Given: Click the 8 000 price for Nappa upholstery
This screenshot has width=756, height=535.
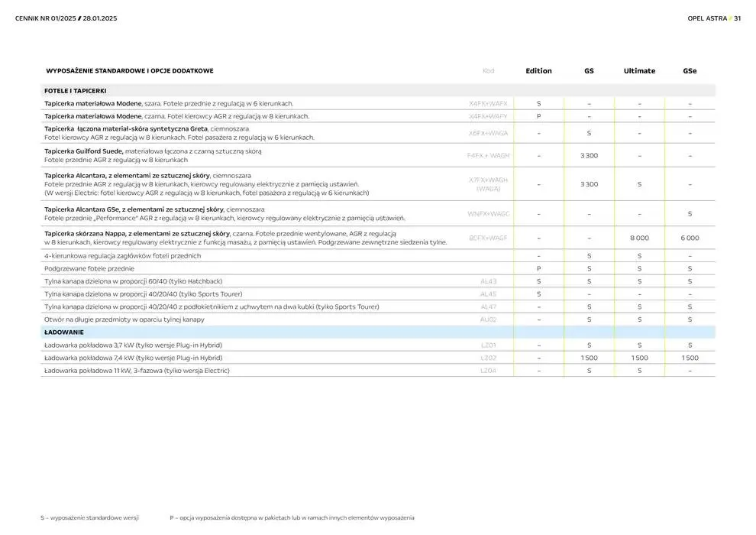Looking at the screenshot, I should (x=639, y=238).
